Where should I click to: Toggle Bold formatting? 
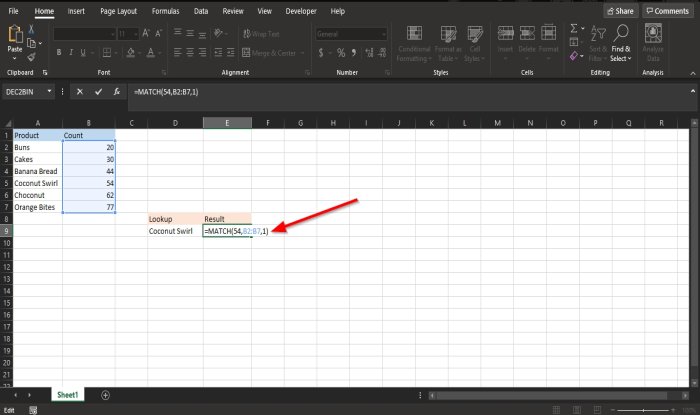tap(58, 53)
